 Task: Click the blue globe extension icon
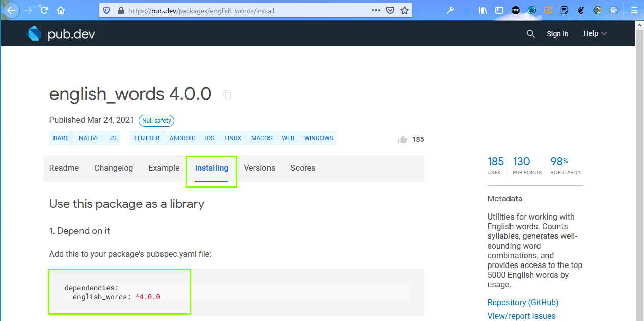coord(532,10)
